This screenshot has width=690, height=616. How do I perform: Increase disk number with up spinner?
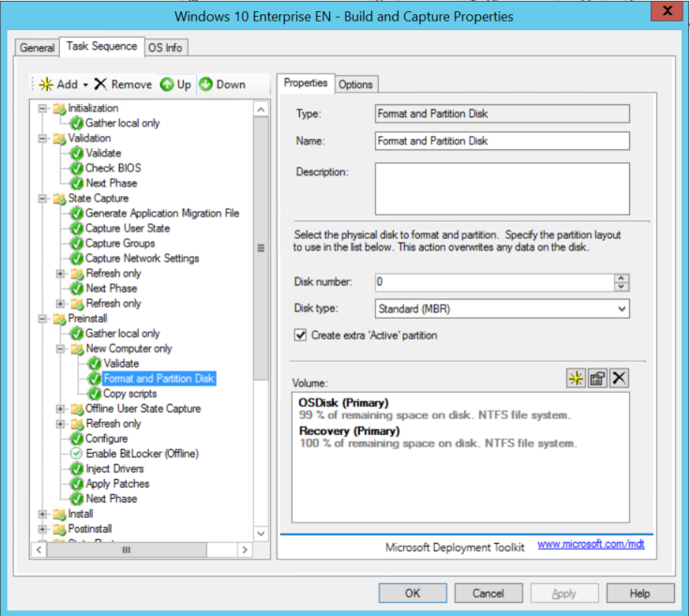click(622, 278)
